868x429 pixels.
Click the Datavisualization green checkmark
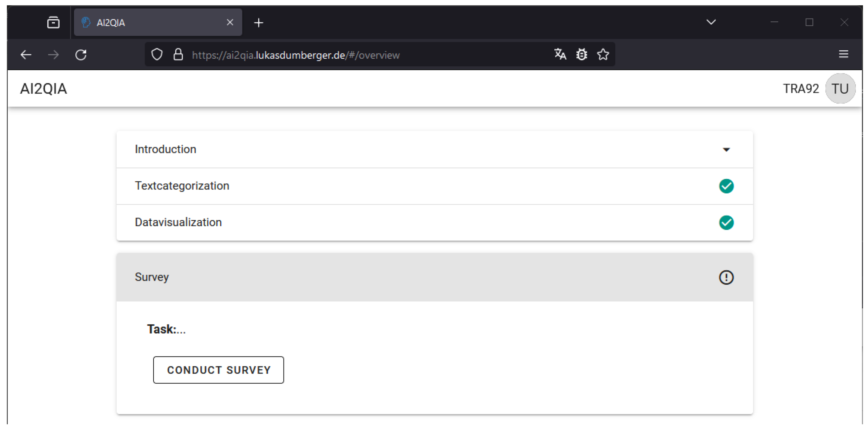coord(726,223)
